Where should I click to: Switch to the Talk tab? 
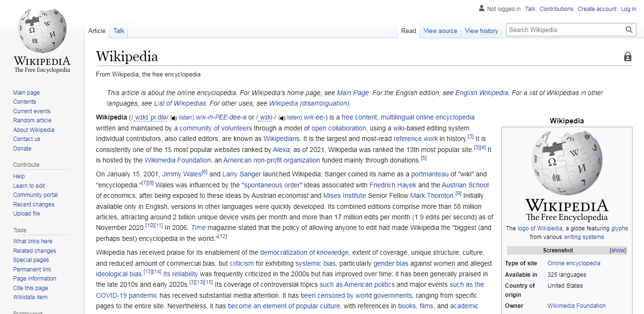[x=118, y=30]
